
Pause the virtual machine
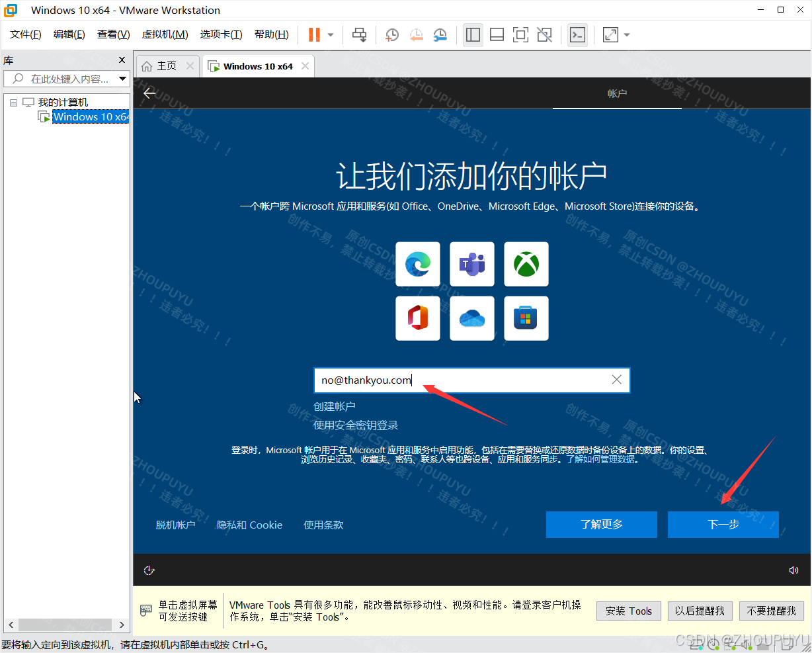point(315,34)
